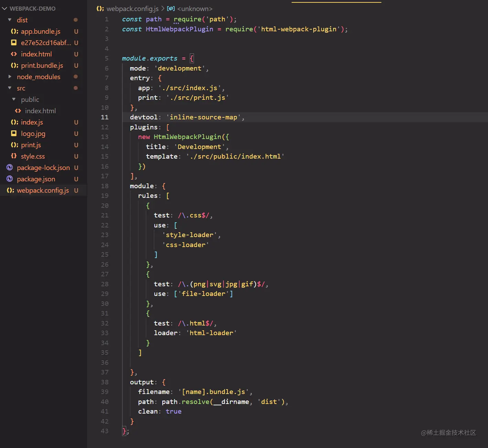Image resolution: width=488 pixels, height=448 pixels.
Task: Click __dirname on line 40
Action: click(x=231, y=402)
